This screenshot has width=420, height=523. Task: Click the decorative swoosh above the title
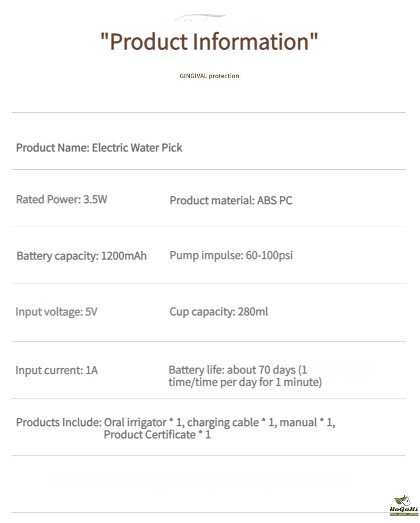pyautogui.click(x=200, y=18)
